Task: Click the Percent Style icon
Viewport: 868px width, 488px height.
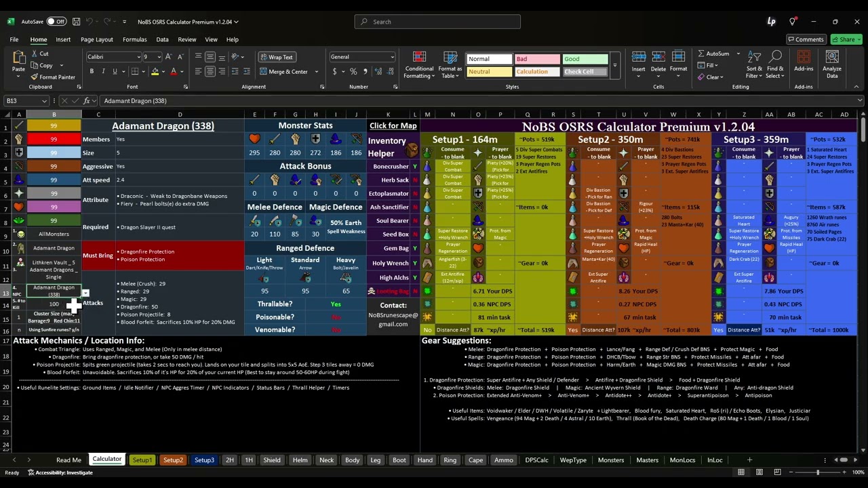Action: (353, 71)
